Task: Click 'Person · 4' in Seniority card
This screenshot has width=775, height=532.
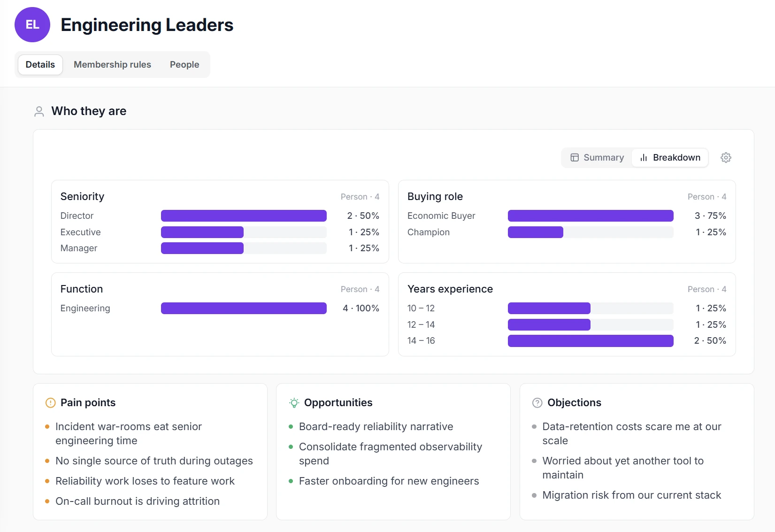Action: 360,197
